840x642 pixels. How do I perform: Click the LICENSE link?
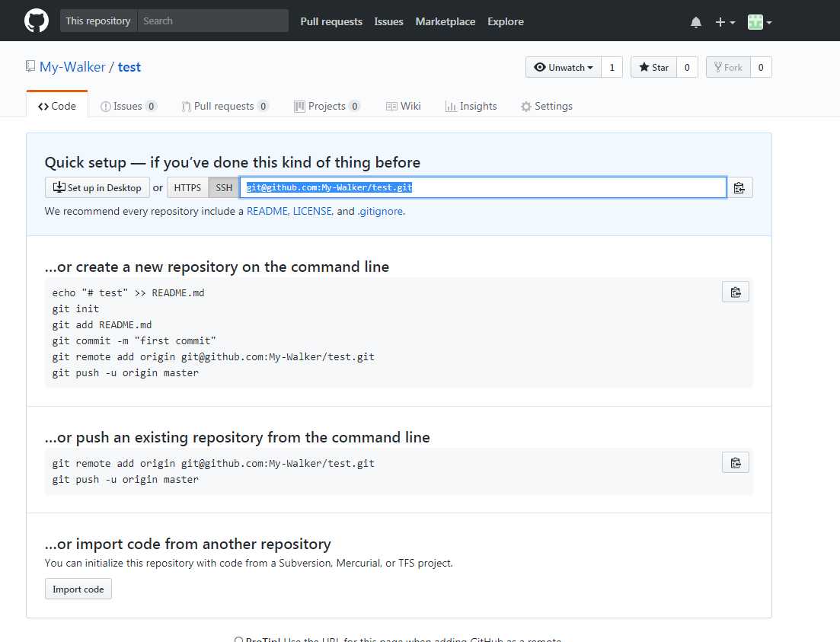312,211
